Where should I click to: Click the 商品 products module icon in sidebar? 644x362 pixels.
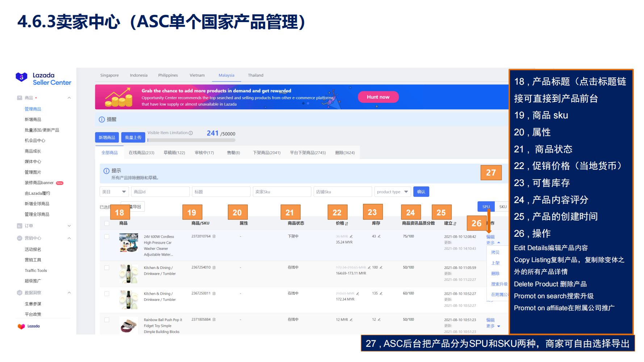point(20,97)
